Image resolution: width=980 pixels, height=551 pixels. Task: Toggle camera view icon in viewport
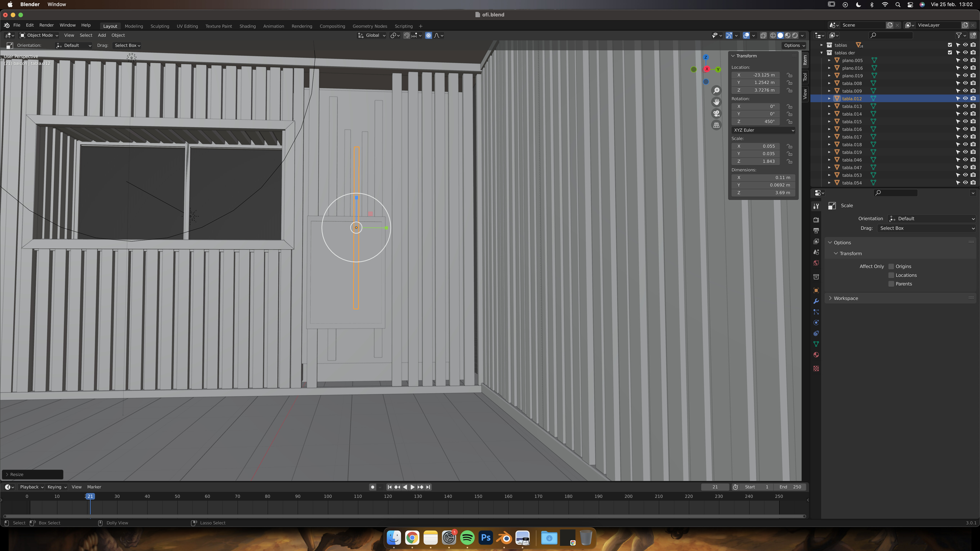pos(716,114)
